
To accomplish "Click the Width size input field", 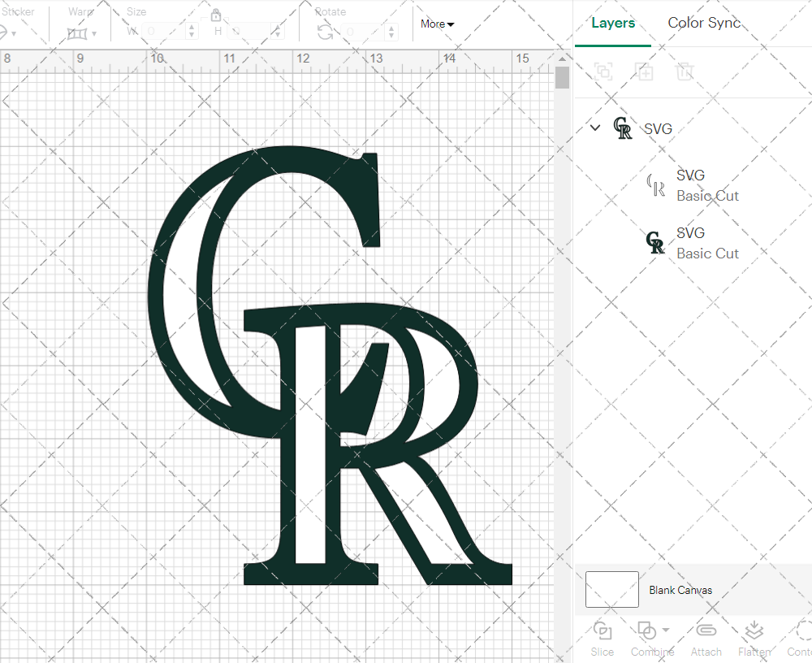I will click(x=164, y=32).
